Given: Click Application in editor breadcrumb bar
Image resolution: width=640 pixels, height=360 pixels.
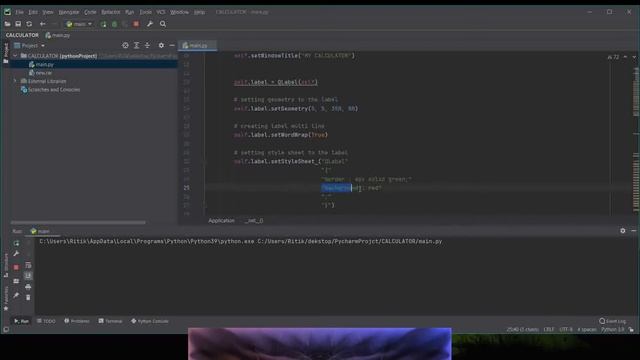Looking at the screenshot, I should 221,220.
